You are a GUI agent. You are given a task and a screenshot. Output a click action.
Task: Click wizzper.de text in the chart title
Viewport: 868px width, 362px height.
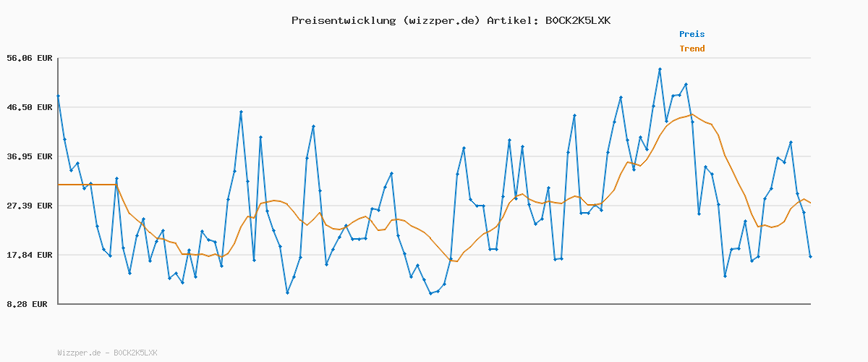[x=441, y=20]
